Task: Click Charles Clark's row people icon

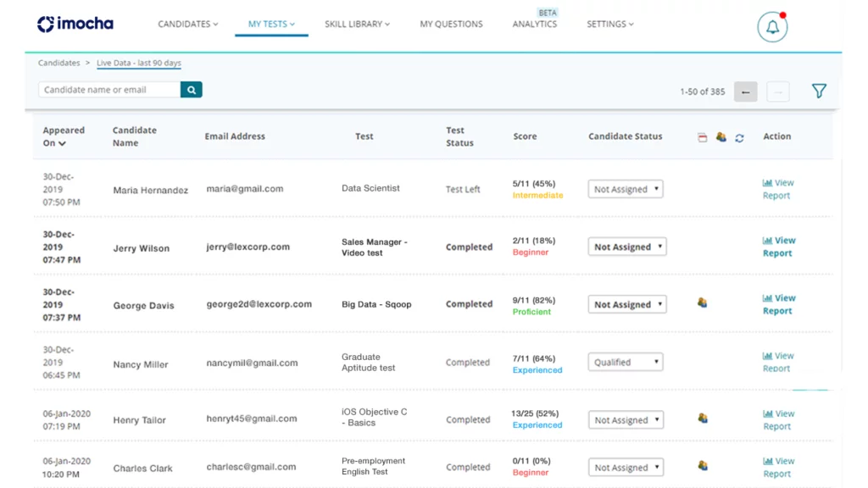Action: [702, 465]
